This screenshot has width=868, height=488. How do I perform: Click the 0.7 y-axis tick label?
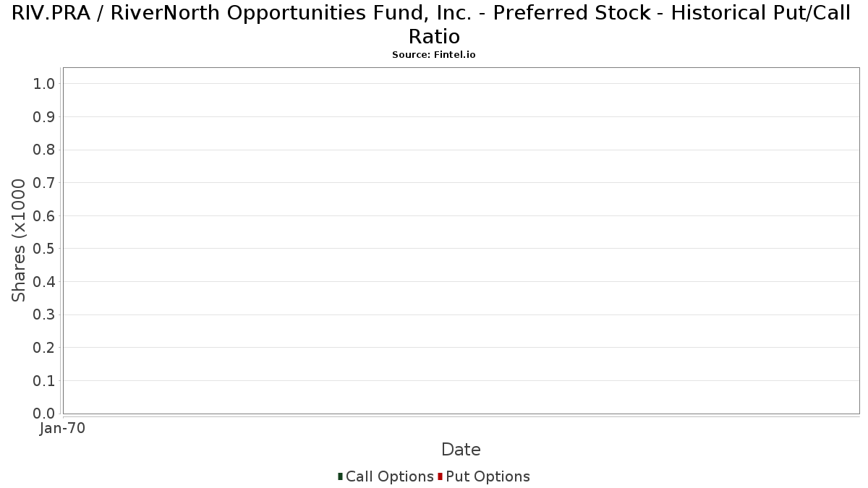(44, 183)
